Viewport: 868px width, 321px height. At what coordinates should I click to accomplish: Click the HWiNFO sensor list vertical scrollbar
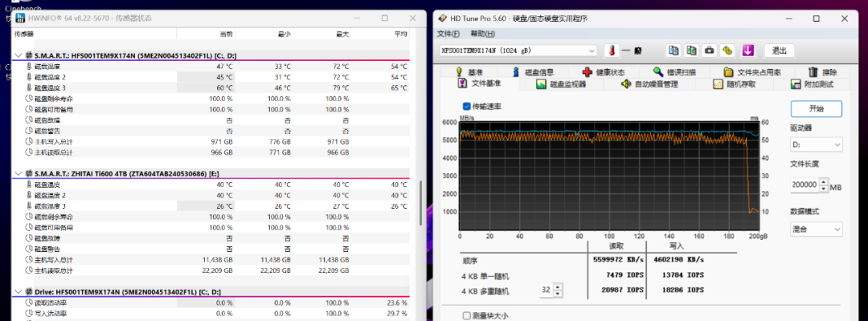pos(420,203)
